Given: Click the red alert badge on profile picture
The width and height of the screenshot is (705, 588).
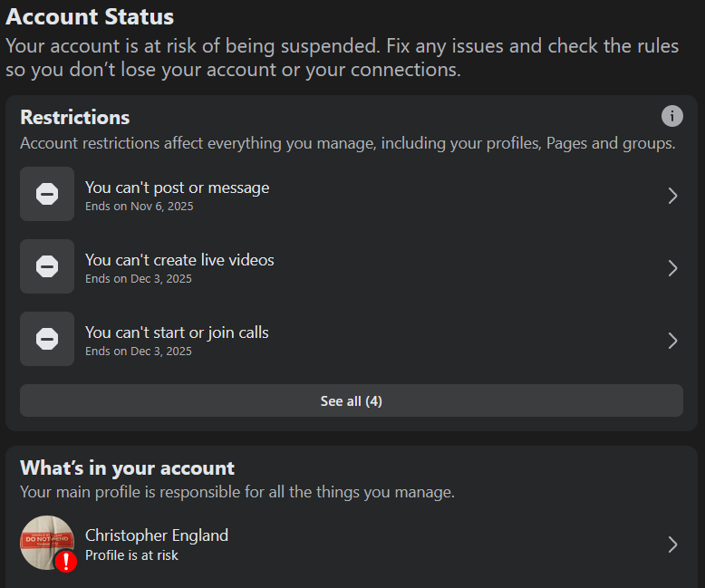Looking at the screenshot, I should click(66, 562).
